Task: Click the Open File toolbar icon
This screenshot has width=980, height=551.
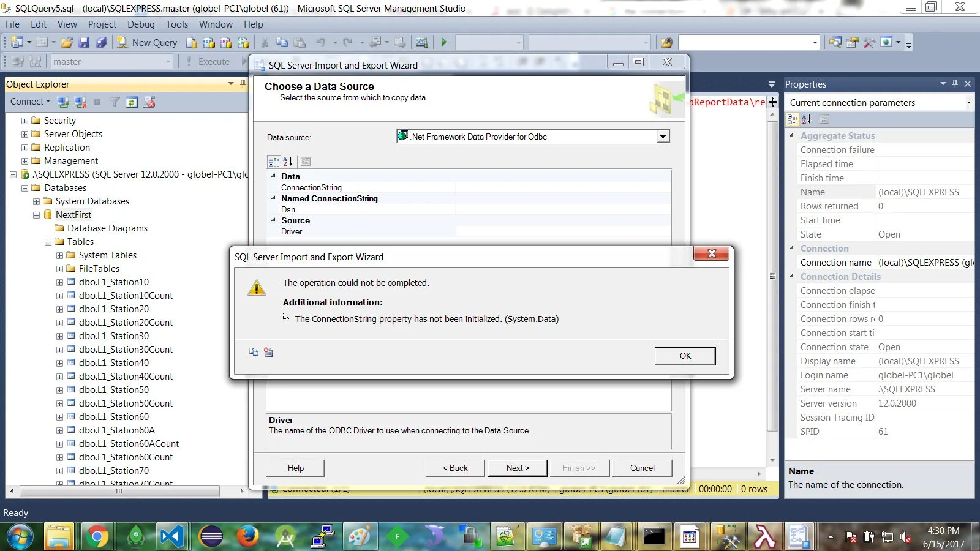Action: pos(67,42)
